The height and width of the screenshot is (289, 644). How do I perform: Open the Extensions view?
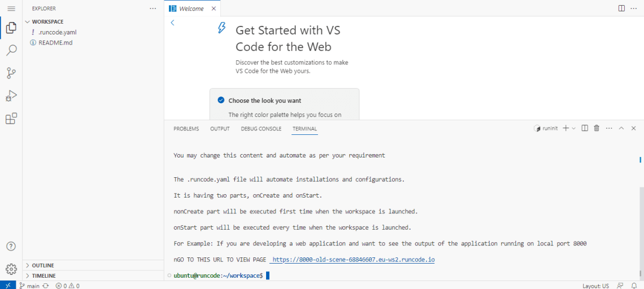pyautogui.click(x=11, y=119)
